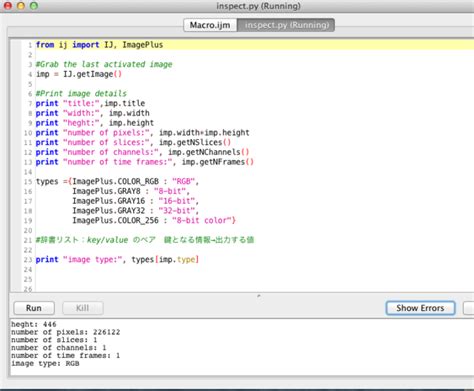Click code line with imp.getNChannels()
The height and width of the screenshot is (391, 474).
click(142, 152)
